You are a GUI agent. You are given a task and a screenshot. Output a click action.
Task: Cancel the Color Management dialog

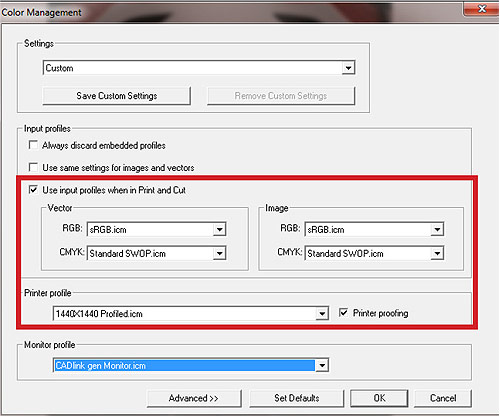tap(443, 398)
